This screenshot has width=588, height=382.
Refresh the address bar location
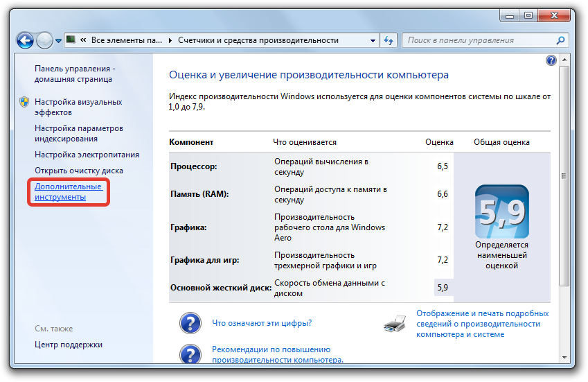pos(389,40)
